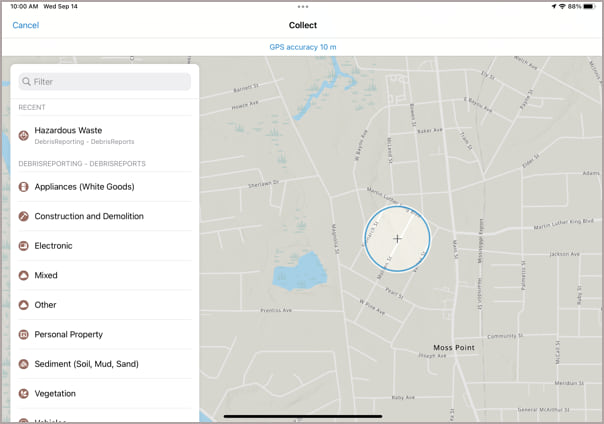Focus the Filter search field

105,82
